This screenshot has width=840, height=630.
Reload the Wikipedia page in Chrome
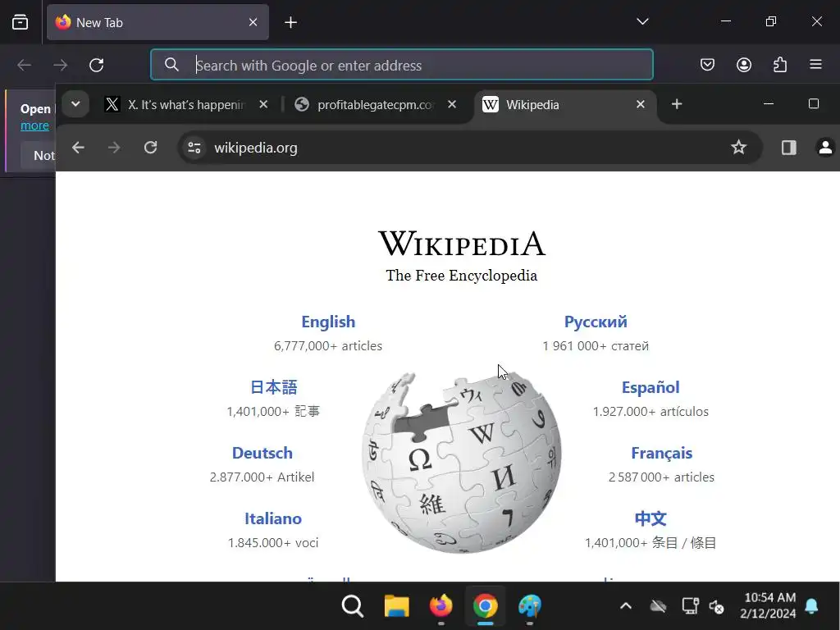(x=151, y=148)
